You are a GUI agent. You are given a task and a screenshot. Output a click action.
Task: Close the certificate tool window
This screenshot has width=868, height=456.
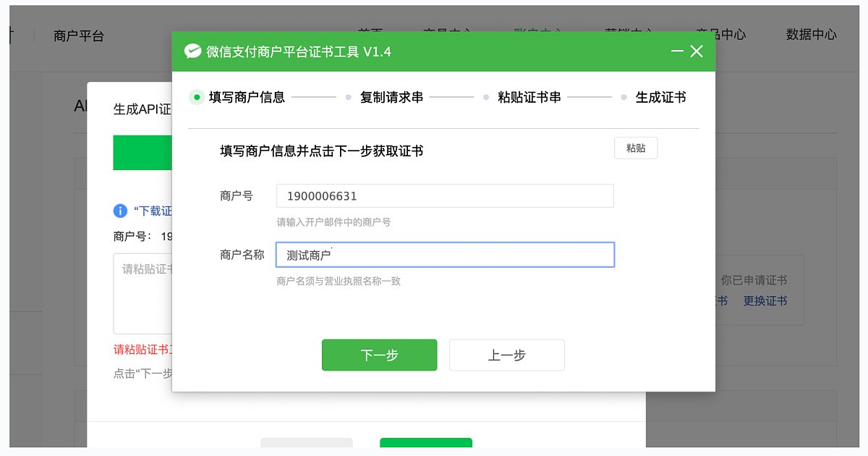(697, 51)
